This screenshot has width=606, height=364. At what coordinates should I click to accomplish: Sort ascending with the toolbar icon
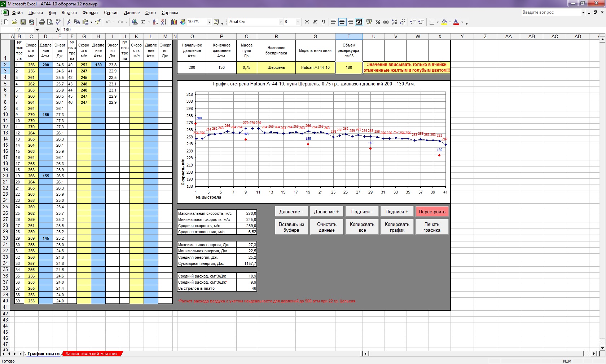[x=155, y=22]
